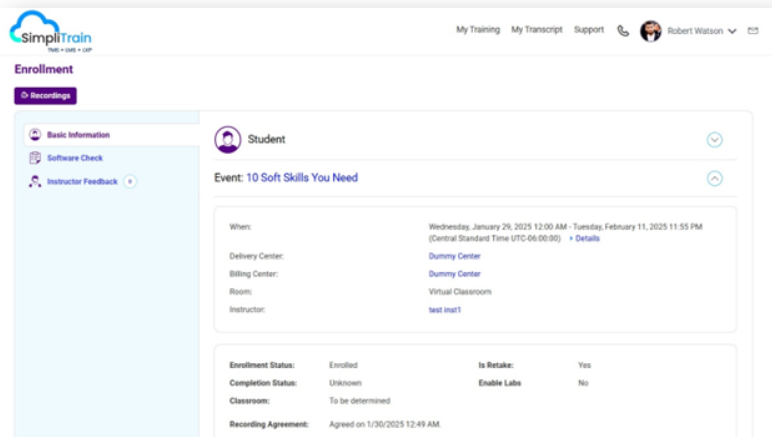Open the 10 Soft Skills You Need link
Image resolution: width=772 pixels, height=437 pixels.
[301, 178]
